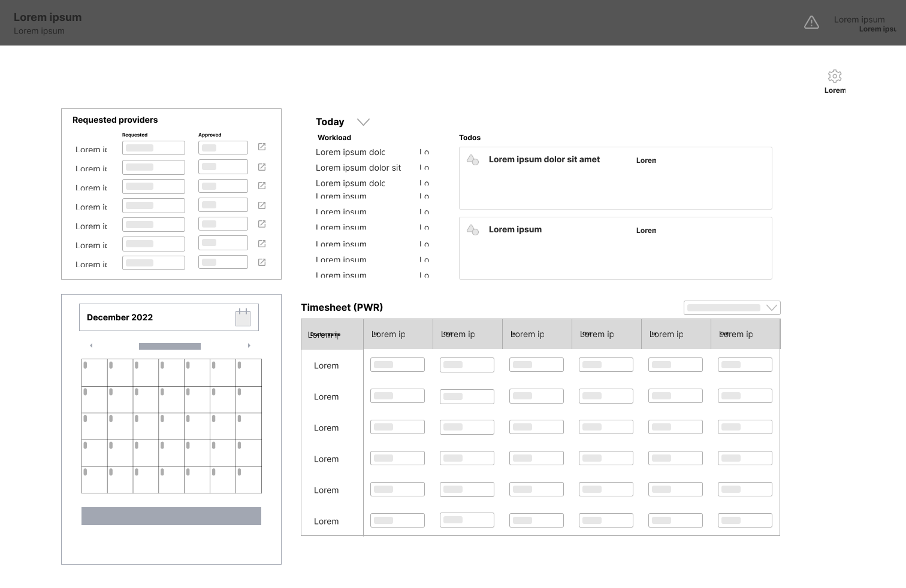Open the dropdown above the Timesheet table
The width and height of the screenshot is (906, 588).
coord(732,308)
